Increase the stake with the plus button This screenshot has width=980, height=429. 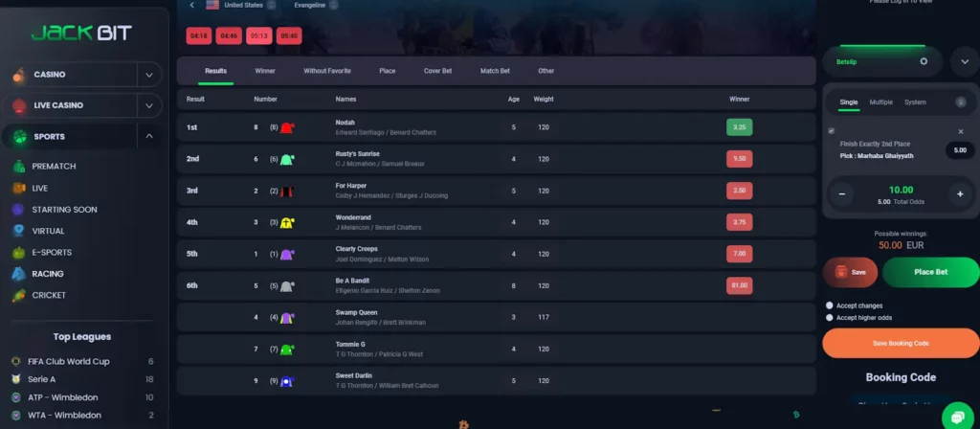pos(959,193)
